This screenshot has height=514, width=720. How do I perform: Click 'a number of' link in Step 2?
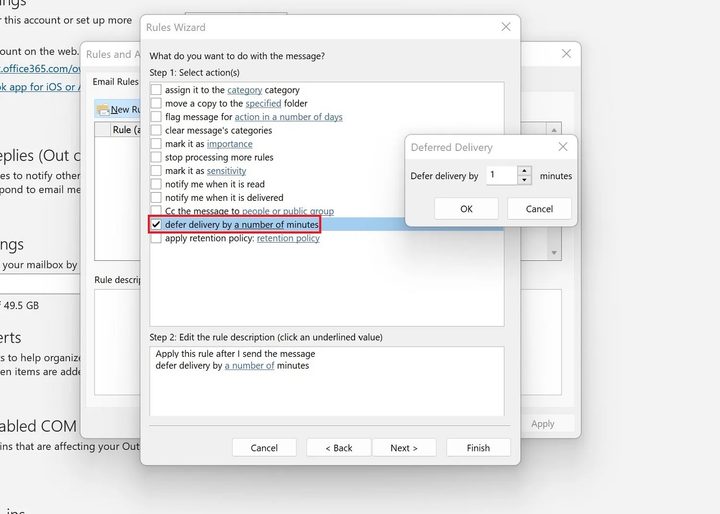tap(249, 366)
